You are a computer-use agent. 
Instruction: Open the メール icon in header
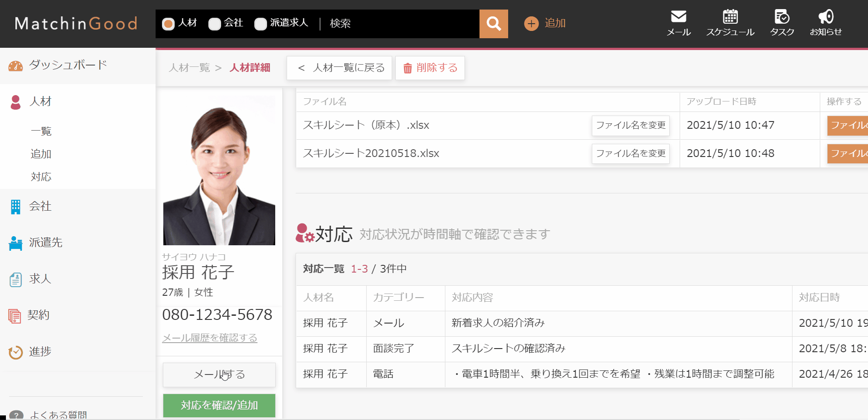[x=678, y=23]
